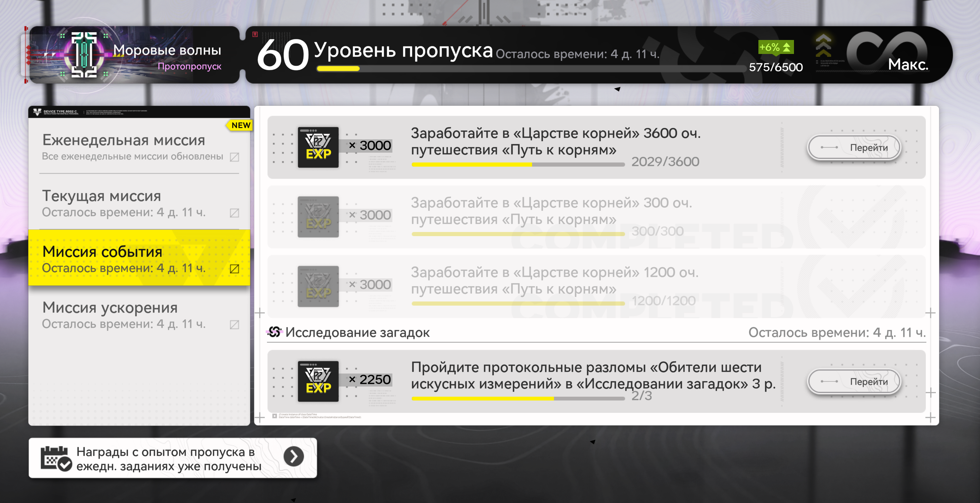Click the green +6% bonus boost icon

click(x=776, y=48)
